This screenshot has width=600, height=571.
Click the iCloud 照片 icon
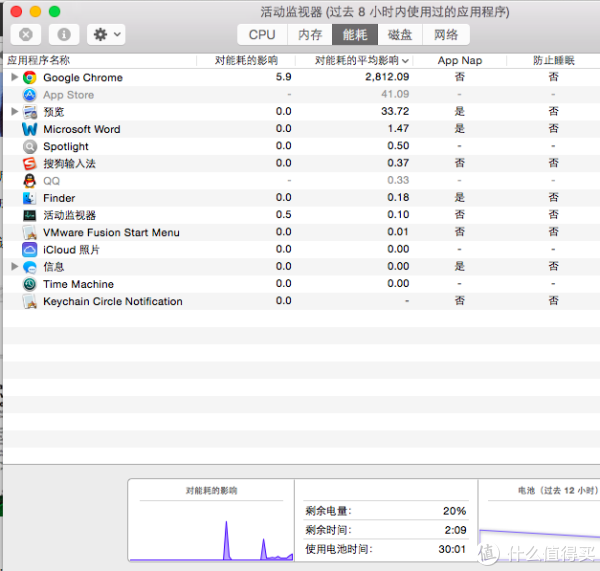(x=29, y=250)
